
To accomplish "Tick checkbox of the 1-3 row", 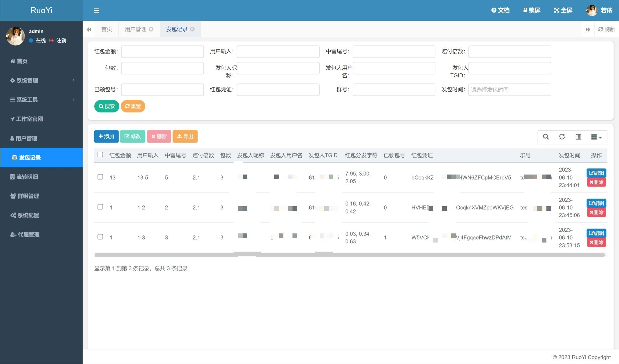I will click(x=100, y=237).
